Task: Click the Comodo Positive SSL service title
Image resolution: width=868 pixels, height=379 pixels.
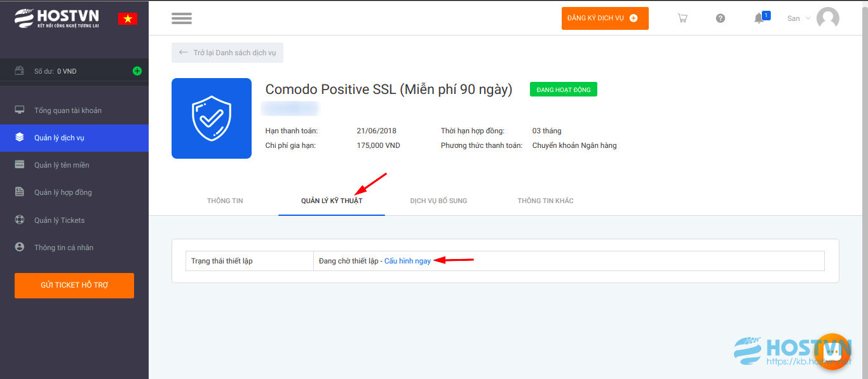Action: tap(389, 90)
